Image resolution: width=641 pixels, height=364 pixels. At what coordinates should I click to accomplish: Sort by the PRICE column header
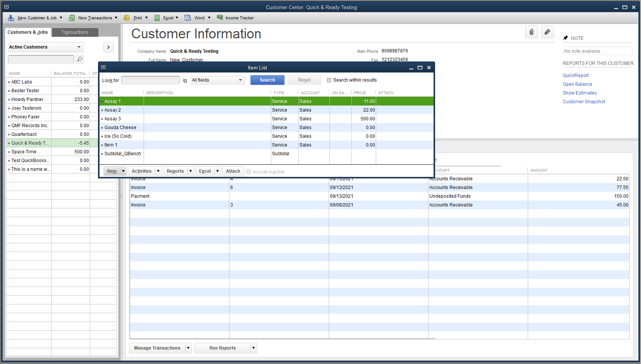[360, 93]
